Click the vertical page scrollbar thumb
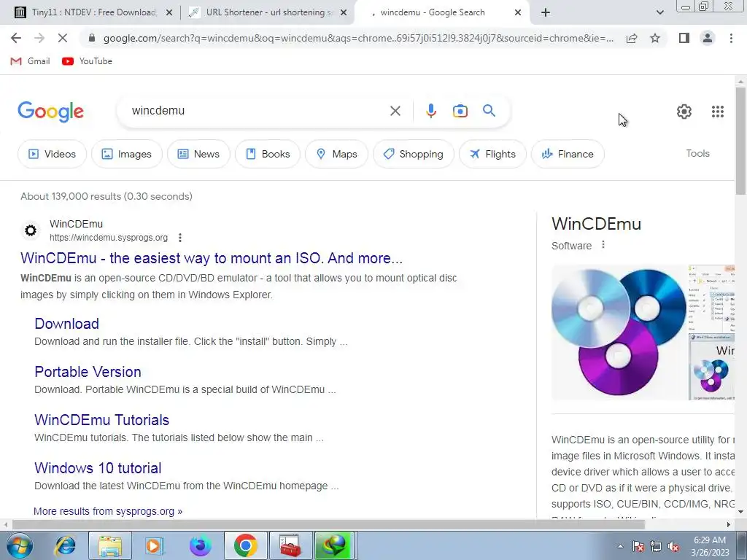The height and width of the screenshot is (560, 747). (740, 141)
